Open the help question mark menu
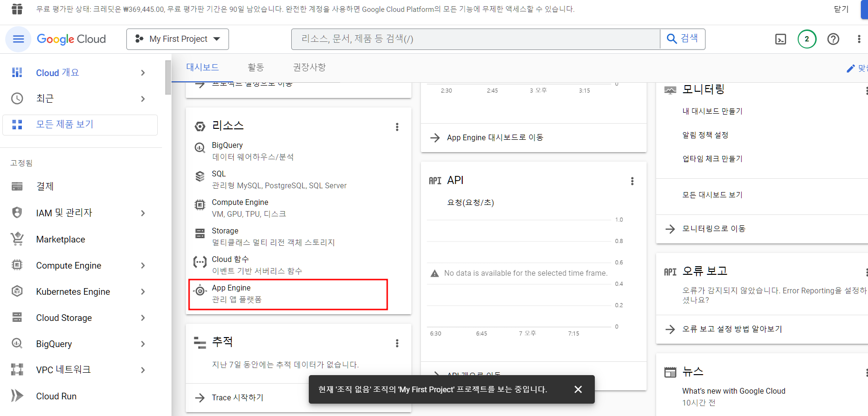The height and width of the screenshot is (416, 868). click(833, 39)
